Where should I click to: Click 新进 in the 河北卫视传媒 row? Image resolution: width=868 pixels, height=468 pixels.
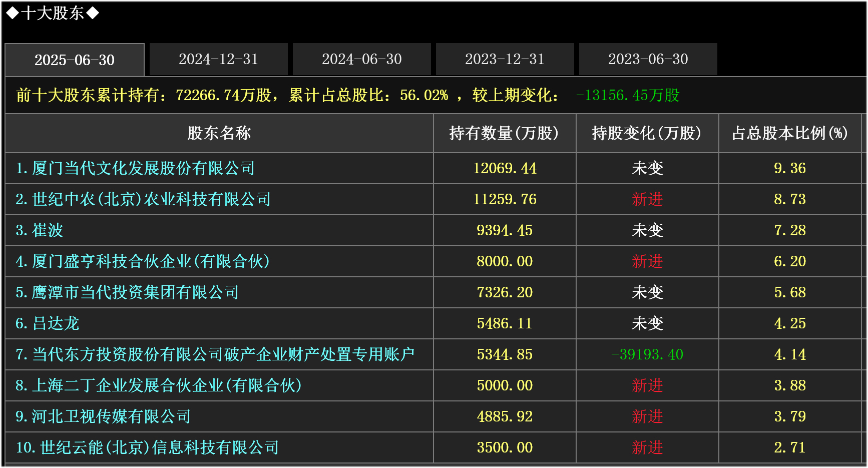click(647, 416)
